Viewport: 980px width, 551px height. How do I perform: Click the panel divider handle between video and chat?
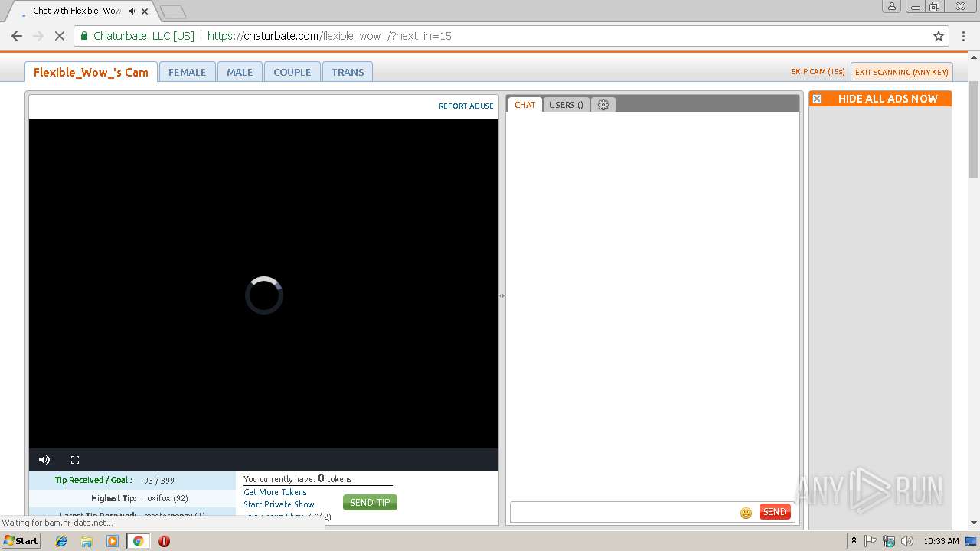pos(501,295)
